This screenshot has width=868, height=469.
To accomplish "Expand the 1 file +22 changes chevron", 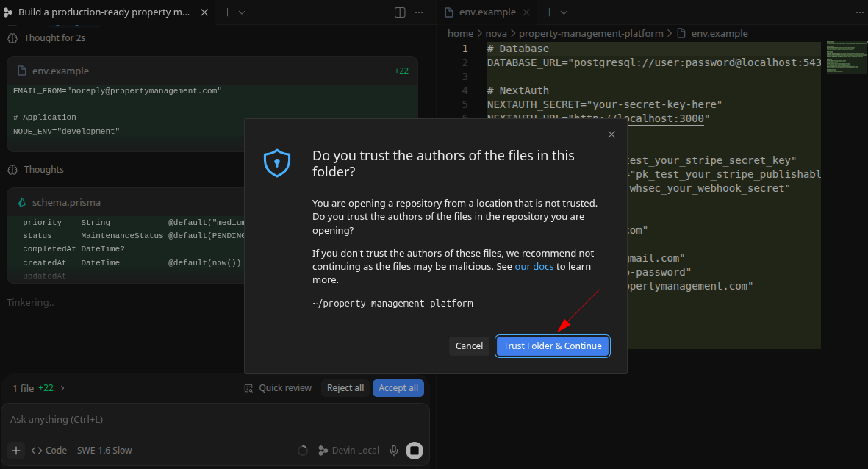I will pyautogui.click(x=62, y=388).
